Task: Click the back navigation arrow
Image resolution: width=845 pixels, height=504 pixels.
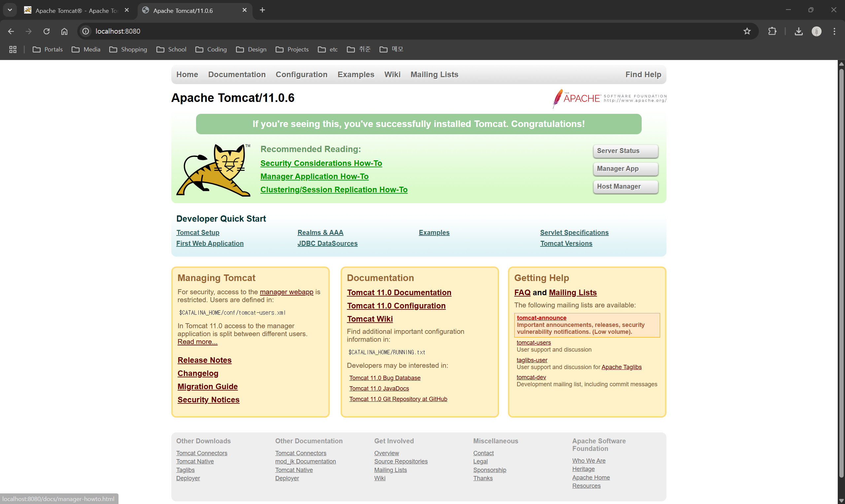Action: point(11,31)
